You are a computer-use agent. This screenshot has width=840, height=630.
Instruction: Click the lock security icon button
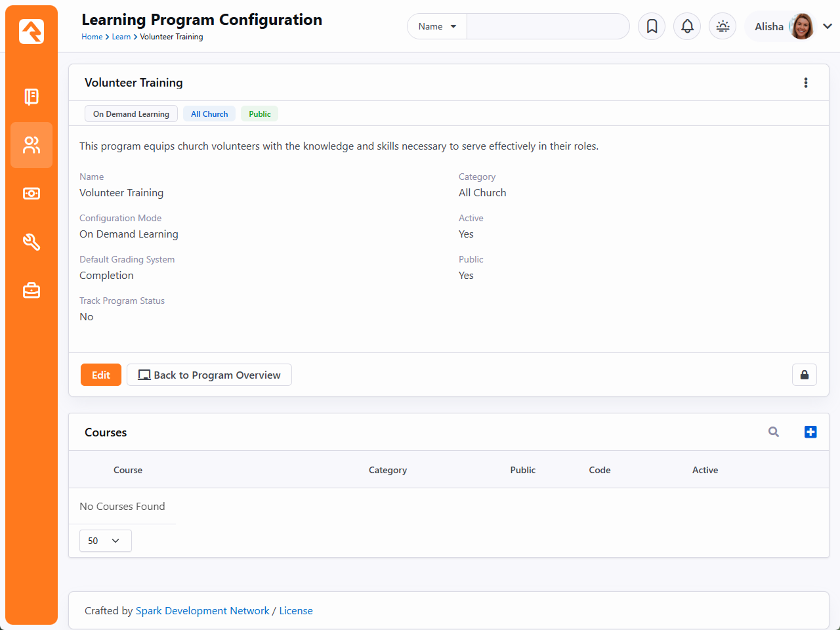pyautogui.click(x=804, y=375)
